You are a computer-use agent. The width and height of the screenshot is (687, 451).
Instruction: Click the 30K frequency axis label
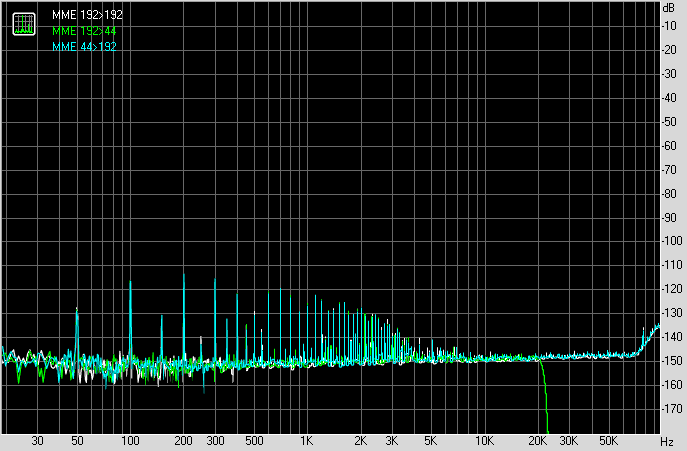[x=568, y=441]
